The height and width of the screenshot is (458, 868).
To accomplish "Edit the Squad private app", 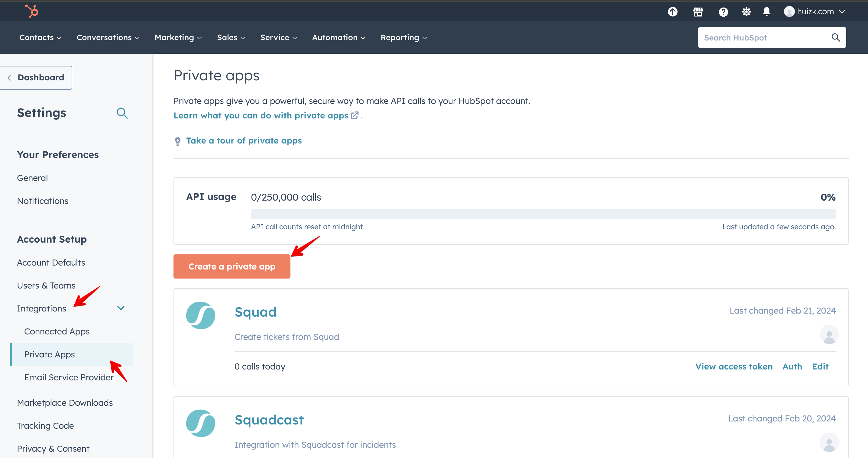I will click(x=820, y=366).
